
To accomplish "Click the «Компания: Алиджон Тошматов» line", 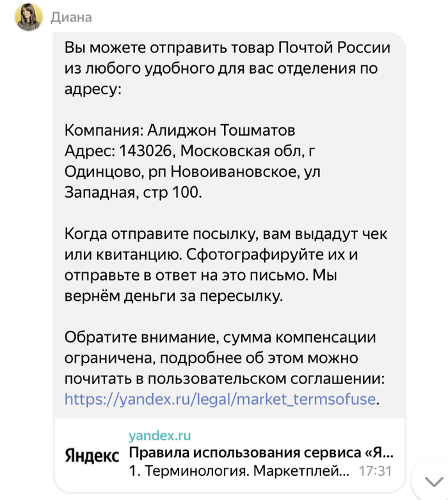I will click(180, 131).
